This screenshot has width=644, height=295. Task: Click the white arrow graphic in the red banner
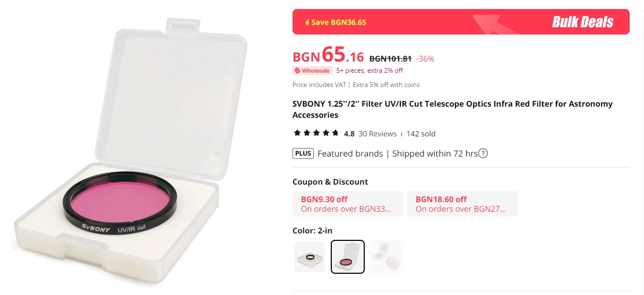point(494,23)
